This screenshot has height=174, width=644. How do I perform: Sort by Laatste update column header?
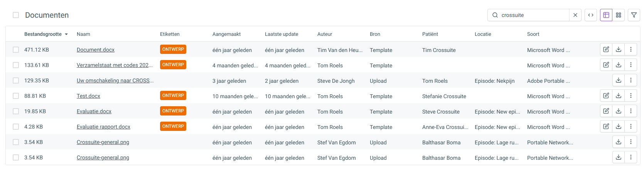tap(282, 34)
